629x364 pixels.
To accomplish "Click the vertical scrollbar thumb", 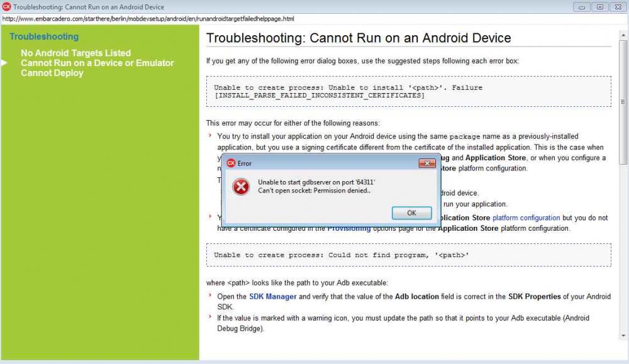I will point(623,102).
